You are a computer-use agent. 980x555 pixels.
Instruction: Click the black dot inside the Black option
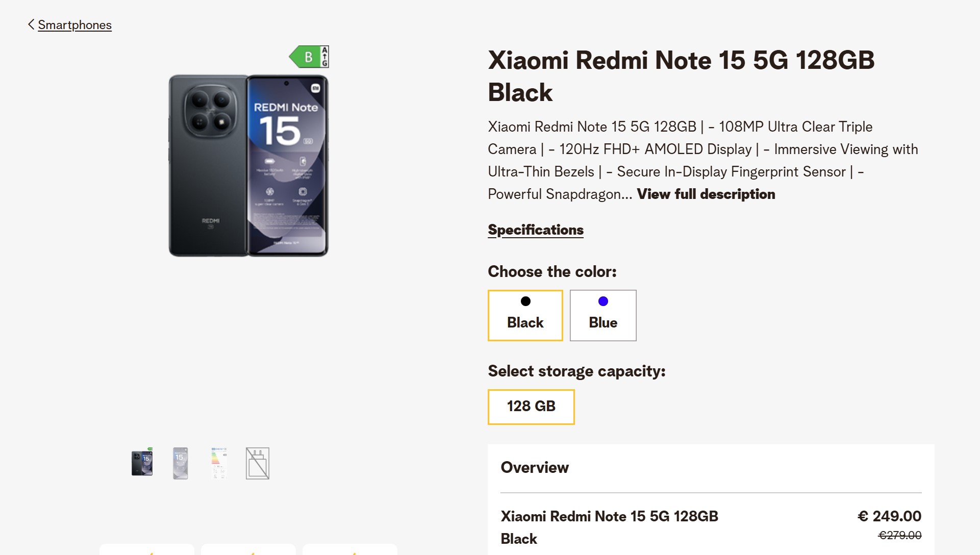point(525,301)
